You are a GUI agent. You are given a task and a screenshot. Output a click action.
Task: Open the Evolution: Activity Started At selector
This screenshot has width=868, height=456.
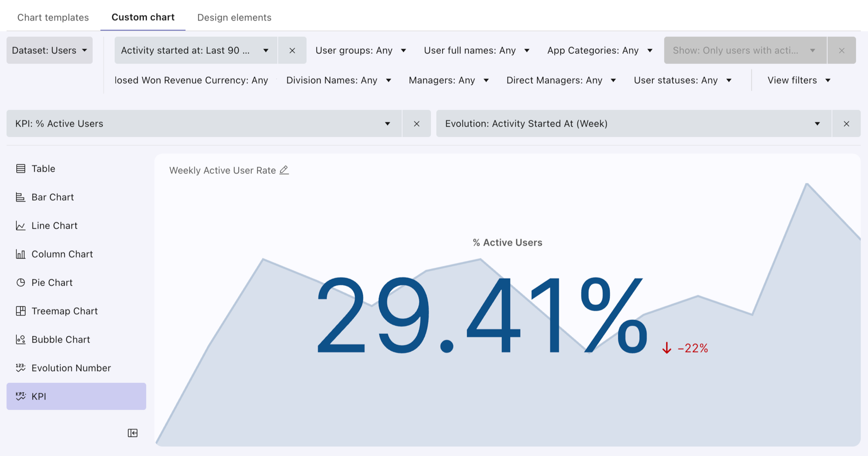pos(634,124)
